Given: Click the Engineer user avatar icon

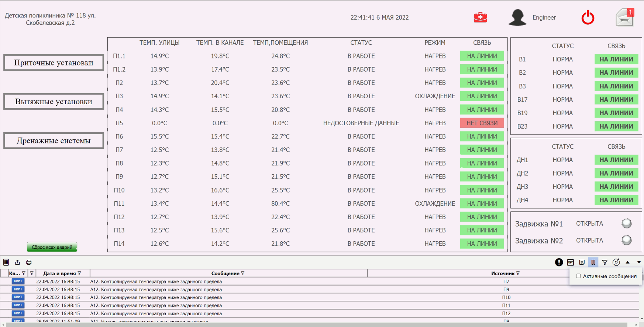Looking at the screenshot, I should tap(517, 17).
